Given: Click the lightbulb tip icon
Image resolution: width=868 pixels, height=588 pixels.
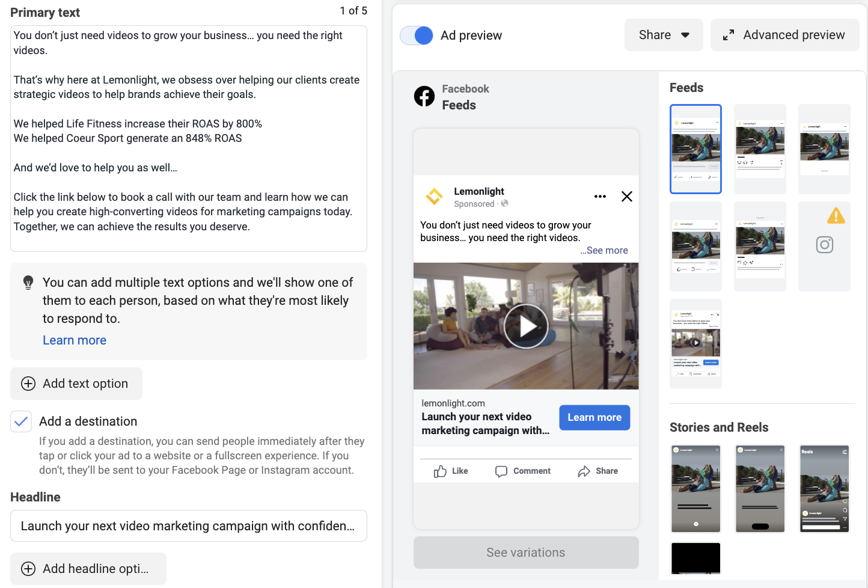Looking at the screenshot, I should [28, 282].
